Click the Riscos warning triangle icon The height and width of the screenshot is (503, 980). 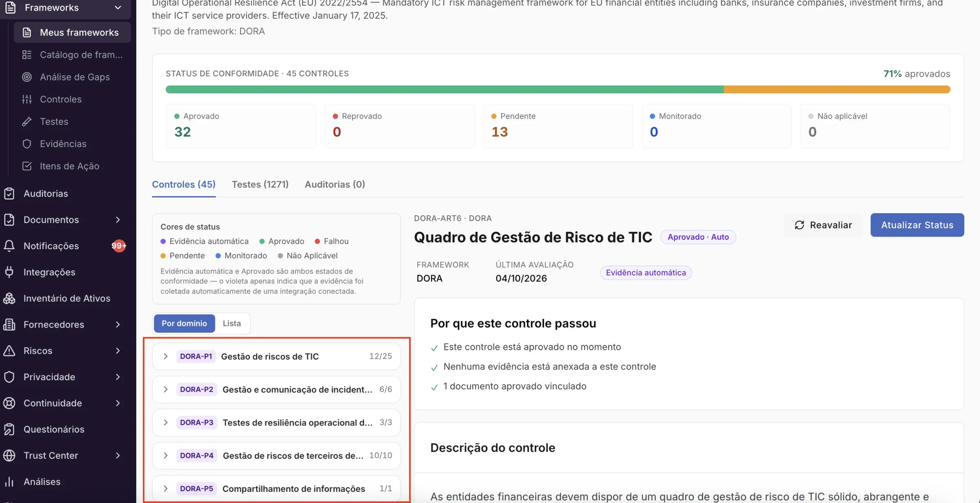point(9,351)
